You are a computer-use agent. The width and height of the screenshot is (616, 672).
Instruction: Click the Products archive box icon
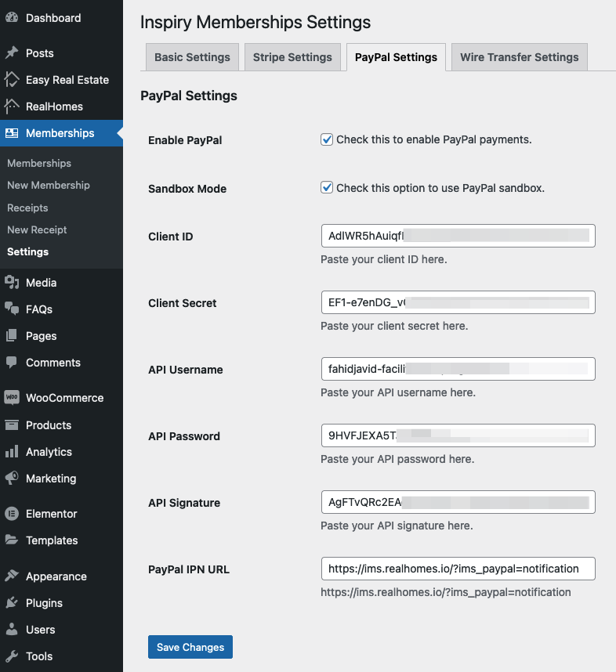click(12, 425)
